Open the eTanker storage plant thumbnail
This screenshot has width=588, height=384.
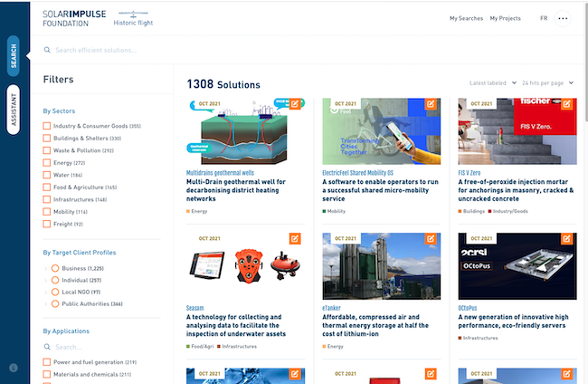(x=382, y=266)
